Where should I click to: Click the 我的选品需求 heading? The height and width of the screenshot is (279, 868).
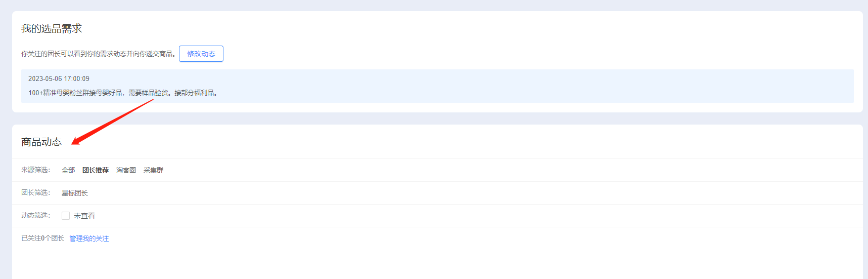tap(52, 29)
